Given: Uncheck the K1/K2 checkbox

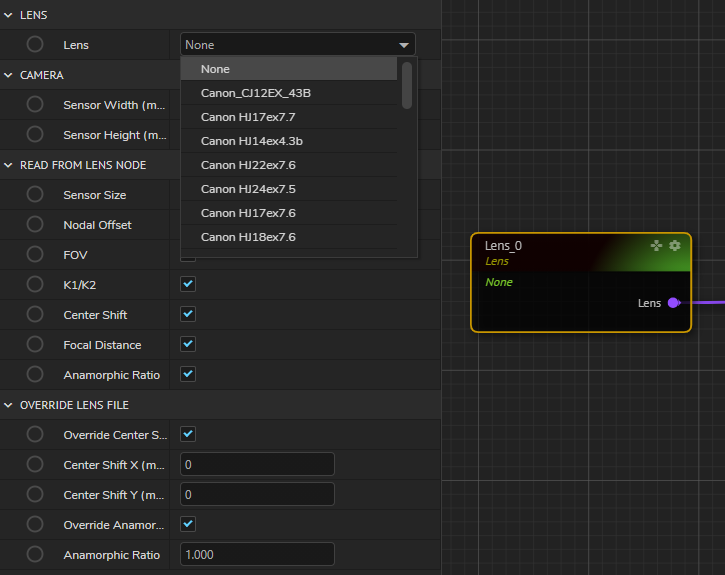Looking at the screenshot, I should (188, 285).
